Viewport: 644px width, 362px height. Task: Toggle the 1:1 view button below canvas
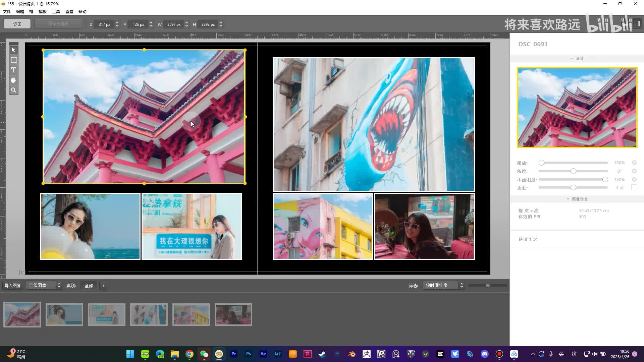(22, 273)
